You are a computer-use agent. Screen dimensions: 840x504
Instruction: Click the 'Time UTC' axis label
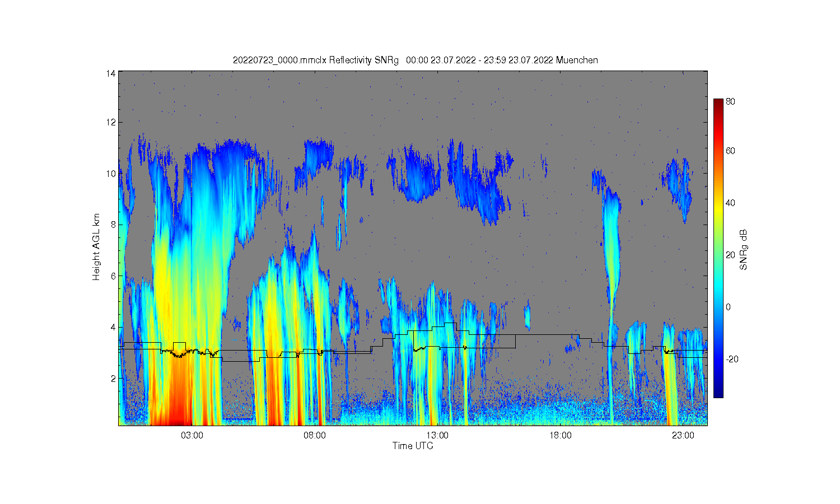click(413, 446)
